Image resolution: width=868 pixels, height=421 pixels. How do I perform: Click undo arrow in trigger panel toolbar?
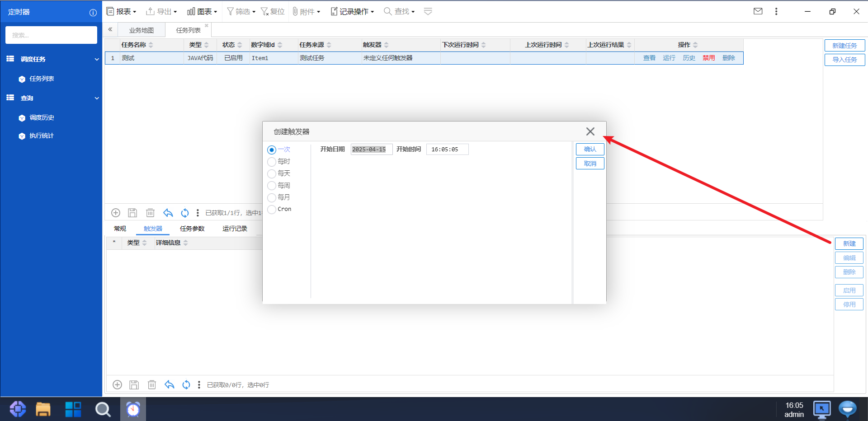point(169,385)
